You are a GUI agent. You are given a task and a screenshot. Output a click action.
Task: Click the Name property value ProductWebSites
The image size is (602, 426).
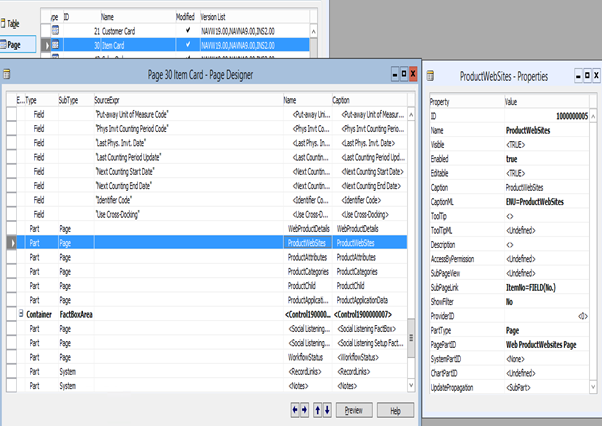pyautogui.click(x=546, y=130)
